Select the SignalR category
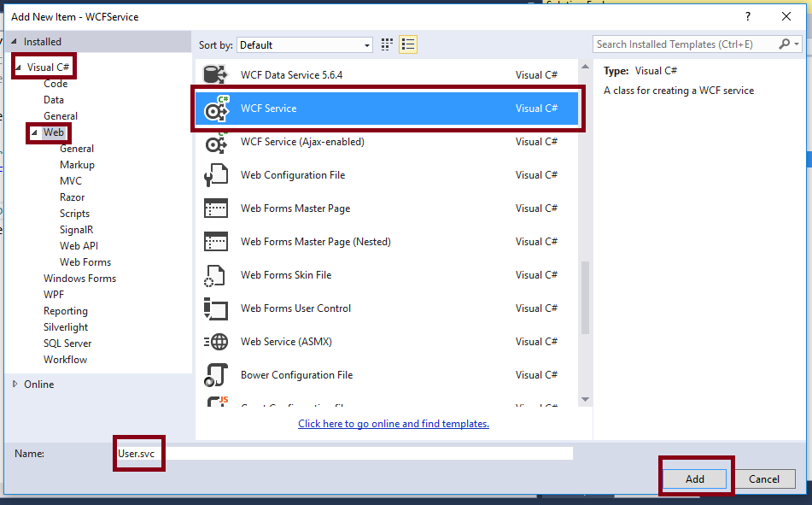Image resolution: width=812 pixels, height=505 pixels. click(x=77, y=230)
